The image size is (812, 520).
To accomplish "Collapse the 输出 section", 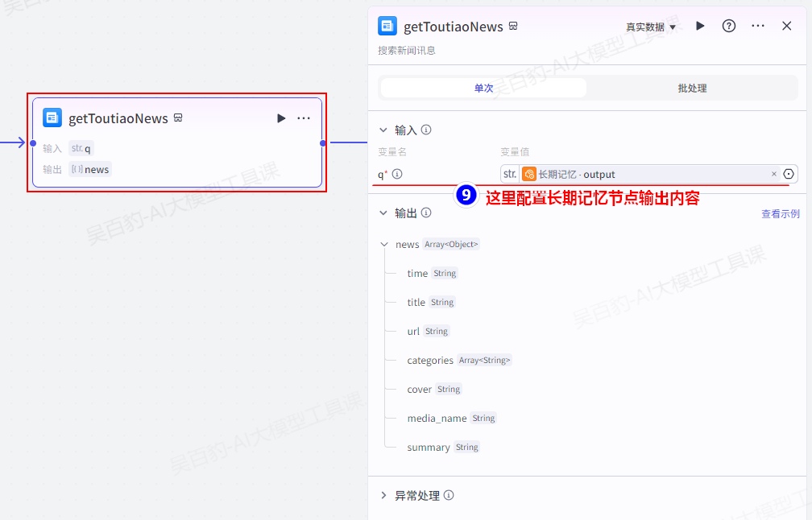I will [x=383, y=213].
